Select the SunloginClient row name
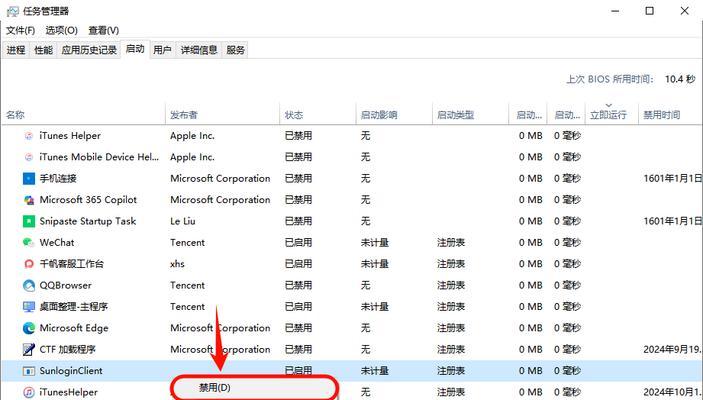The height and width of the screenshot is (400, 703). pyautogui.click(x=71, y=371)
